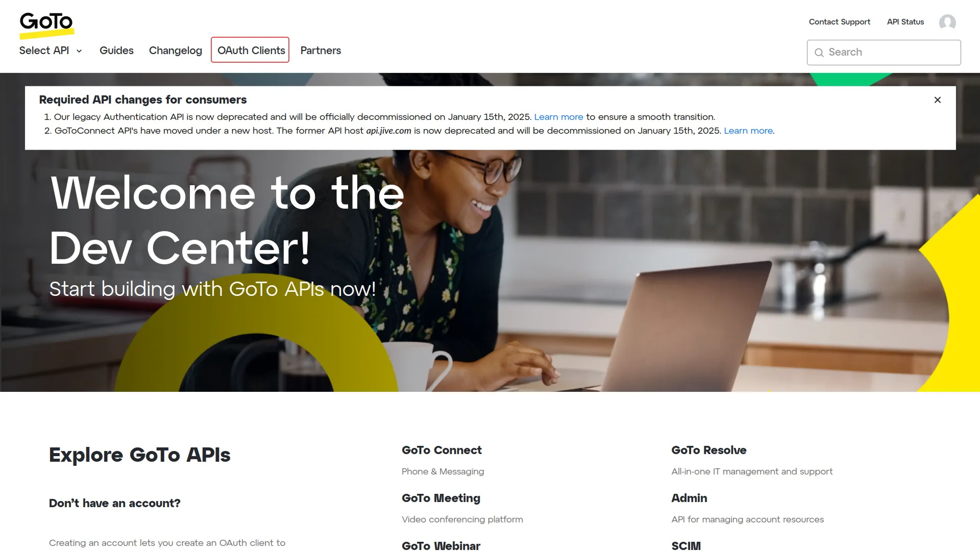The height and width of the screenshot is (551, 980).
Task: Click the Select API chevron arrow
Action: [x=79, y=51]
